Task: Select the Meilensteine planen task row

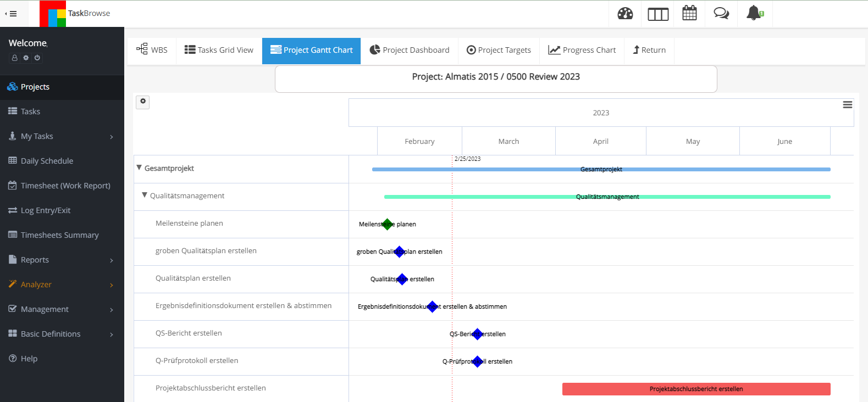Action: coord(241,224)
